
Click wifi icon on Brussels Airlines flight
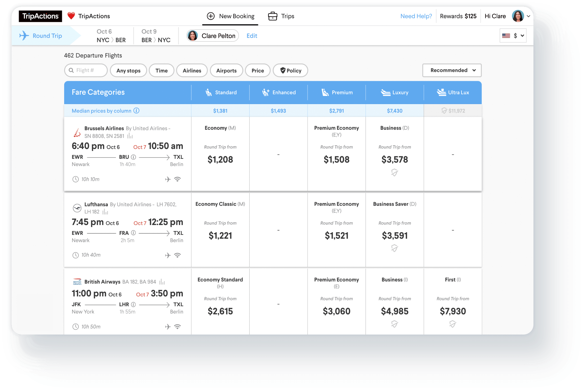point(177,180)
